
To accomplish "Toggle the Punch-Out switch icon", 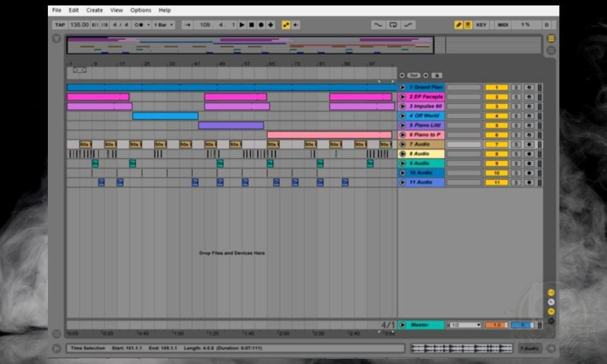I will [x=409, y=25].
